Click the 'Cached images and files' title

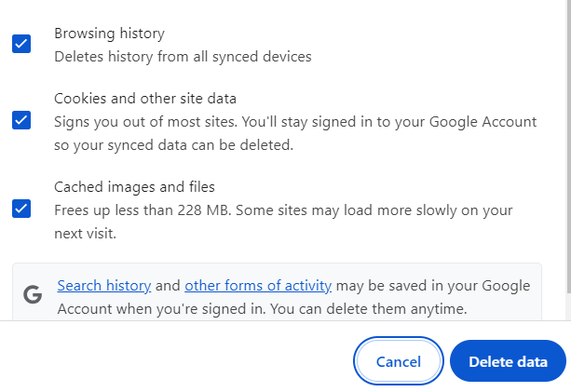[134, 187]
